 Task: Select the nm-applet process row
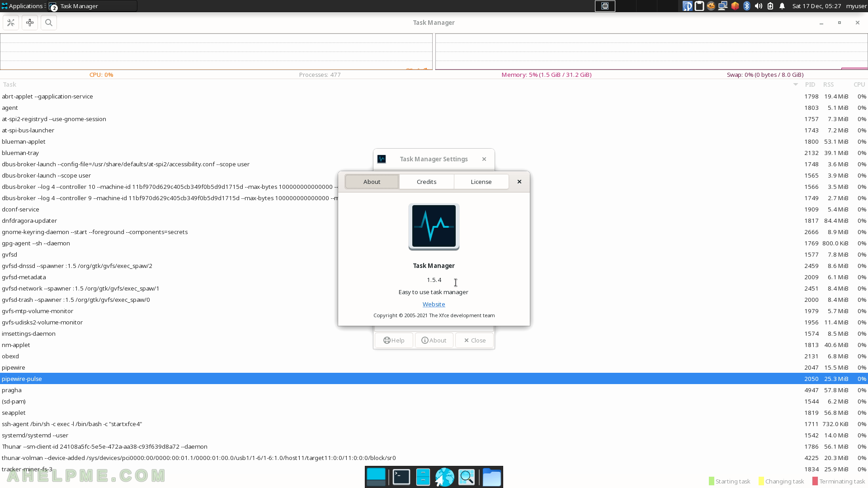(x=434, y=345)
